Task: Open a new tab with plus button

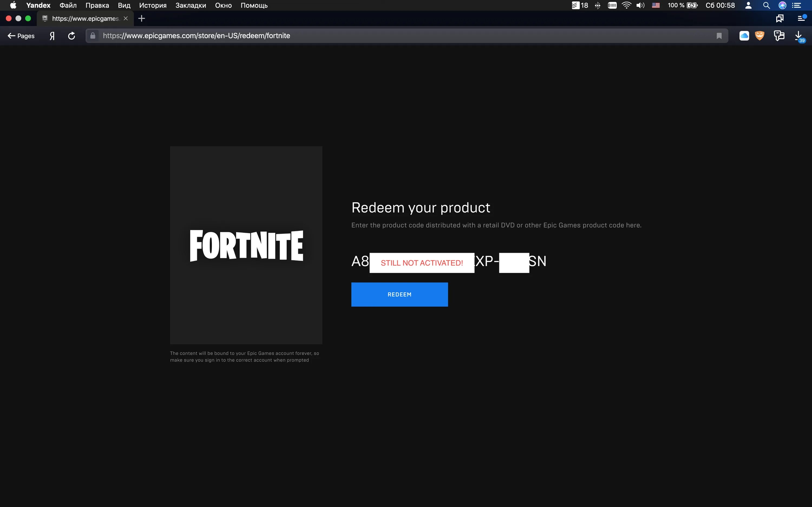Action: tap(142, 18)
